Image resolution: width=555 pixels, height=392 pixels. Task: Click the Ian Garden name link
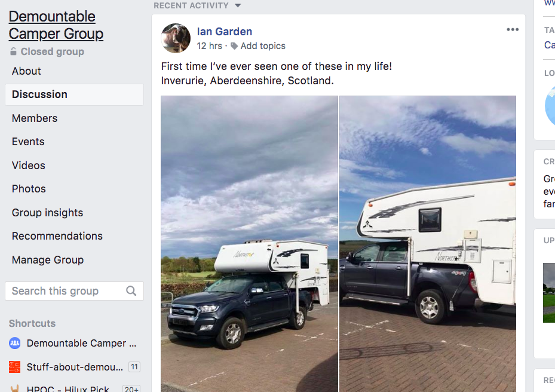(x=225, y=32)
